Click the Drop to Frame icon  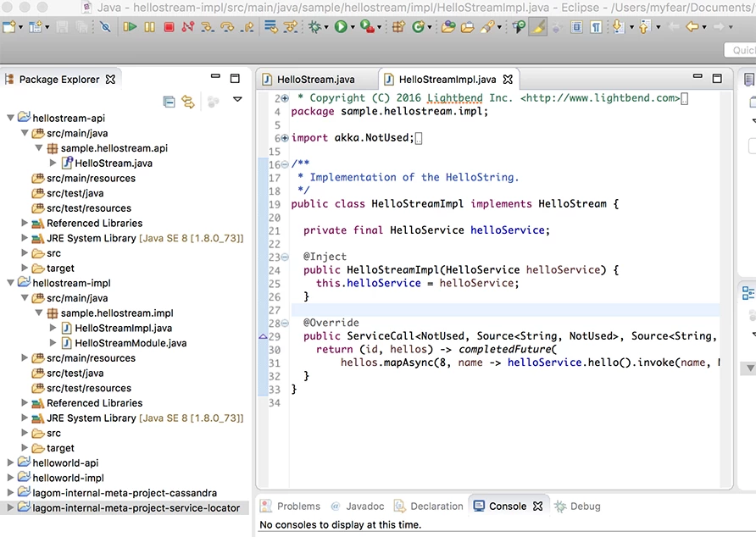pos(271,26)
